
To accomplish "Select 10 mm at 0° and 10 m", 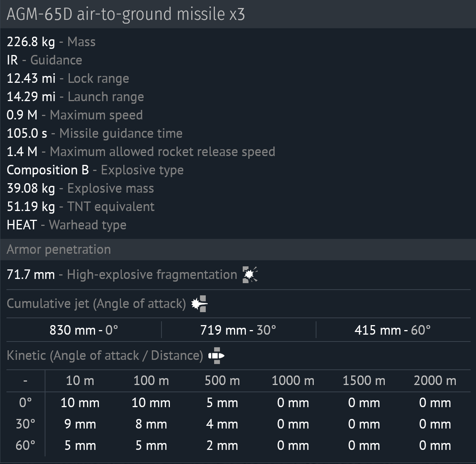I will coord(80,403).
